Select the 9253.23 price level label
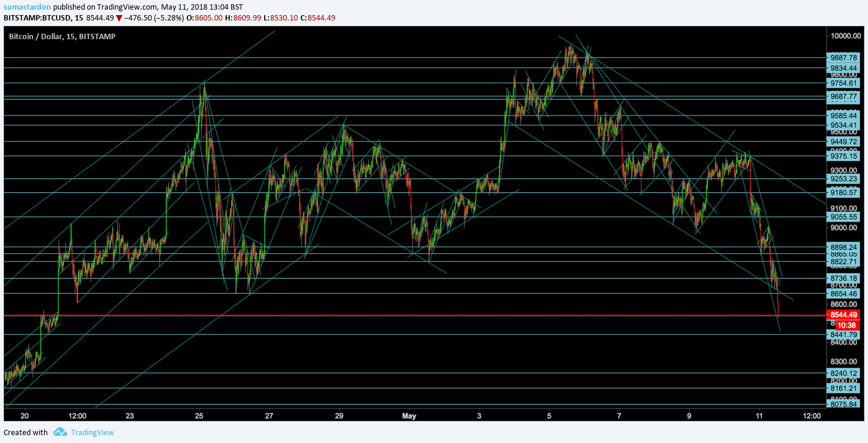The width and height of the screenshot is (868, 443). pos(844,179)
